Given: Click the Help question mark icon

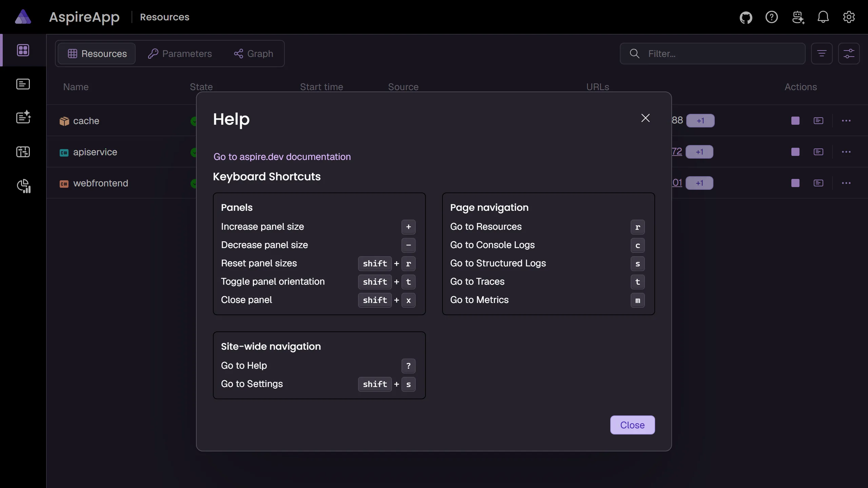Looking at the screenshot, I should [772, 17].
